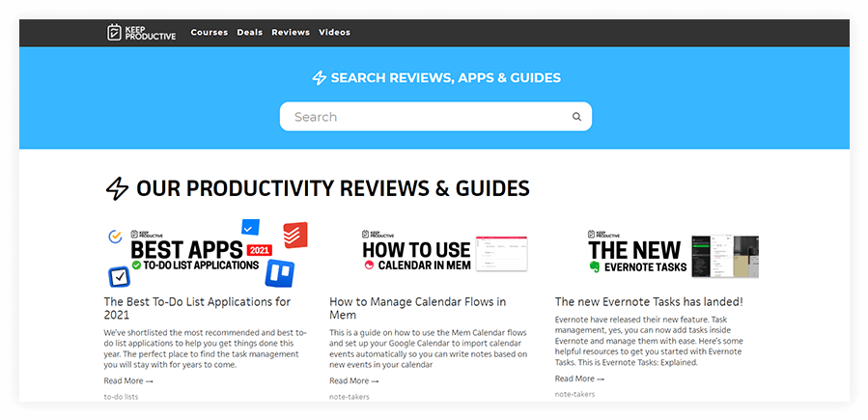Click the magnifying glass search icon
Screen dimensions: 868x420
pyautogui.click(x=576, y=117)
